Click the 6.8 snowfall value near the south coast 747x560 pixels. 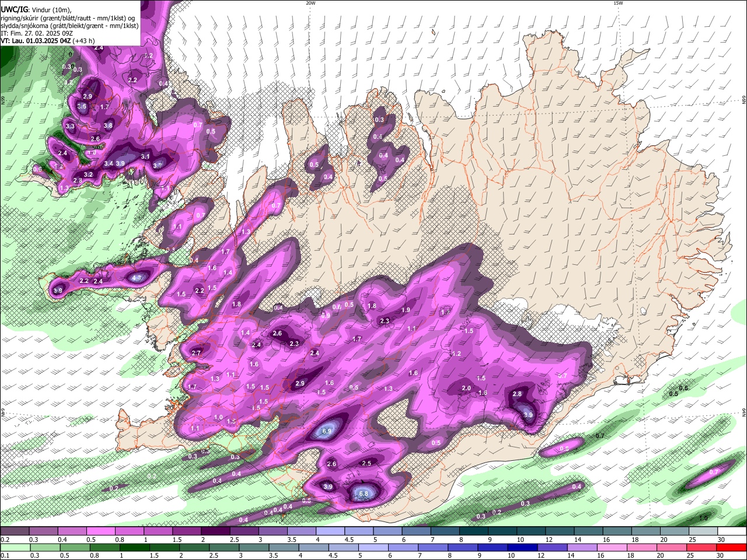[364, 494]
